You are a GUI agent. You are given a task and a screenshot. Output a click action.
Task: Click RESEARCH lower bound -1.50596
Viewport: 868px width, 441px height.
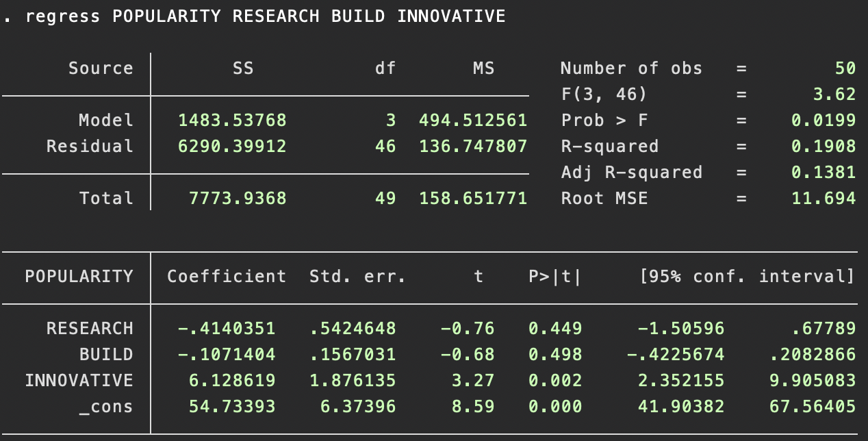681,329
